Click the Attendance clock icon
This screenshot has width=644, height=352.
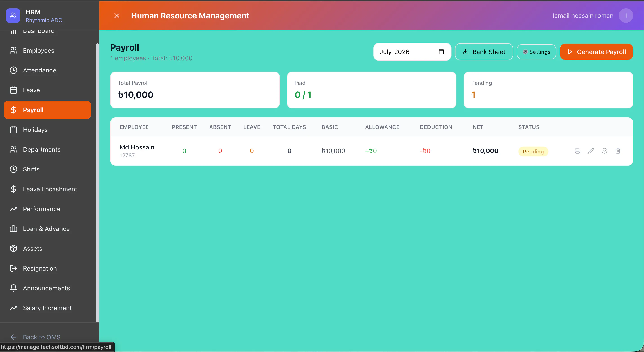click(x=13, y=70)
